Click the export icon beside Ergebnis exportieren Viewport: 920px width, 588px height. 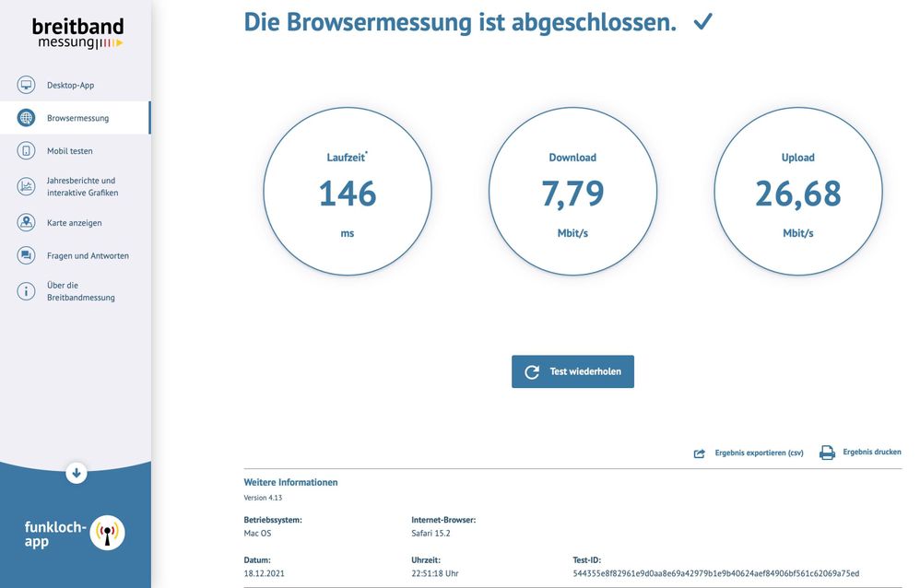[699, 453]
